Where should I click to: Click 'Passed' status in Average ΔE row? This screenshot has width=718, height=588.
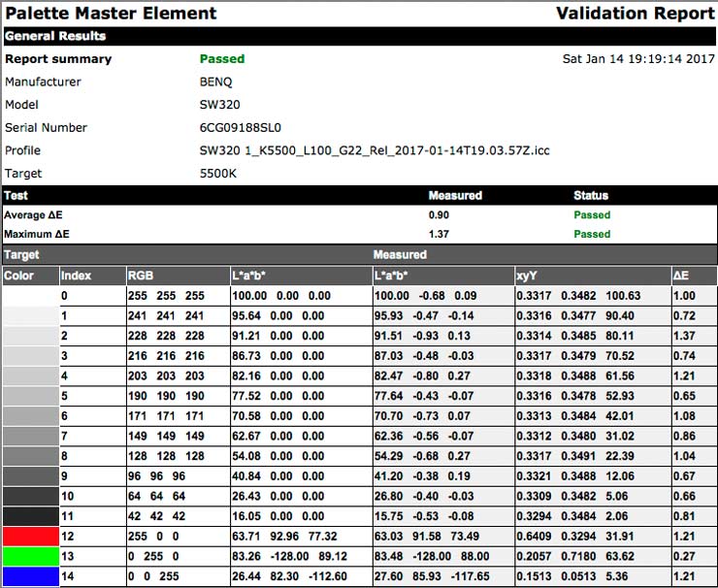click(x=592, y=215)
